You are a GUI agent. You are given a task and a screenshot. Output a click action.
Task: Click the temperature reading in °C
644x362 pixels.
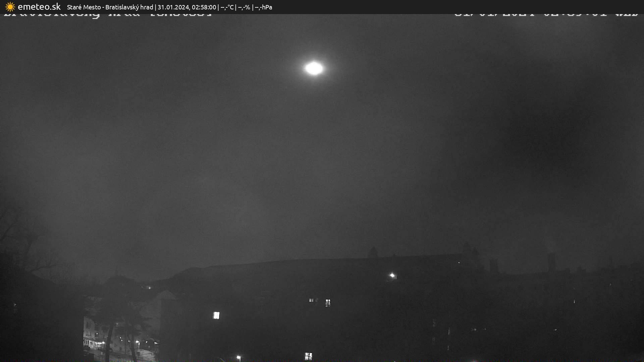point(227,7)
